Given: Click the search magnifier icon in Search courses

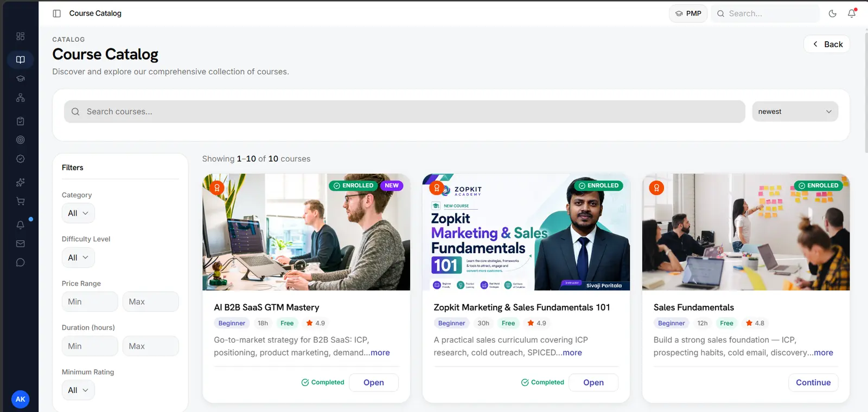Looking at the screenshot, I should tap(75, 112).
